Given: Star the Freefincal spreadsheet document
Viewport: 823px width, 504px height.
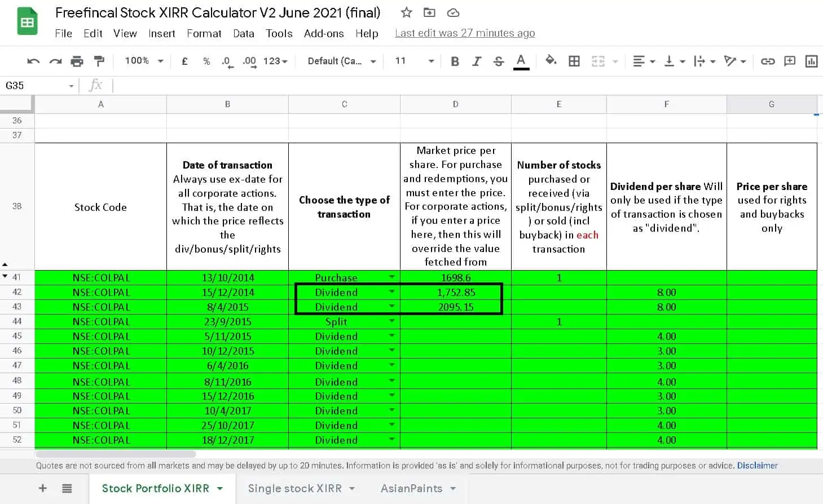Looking at the screenshot, I should pos(406,12).
